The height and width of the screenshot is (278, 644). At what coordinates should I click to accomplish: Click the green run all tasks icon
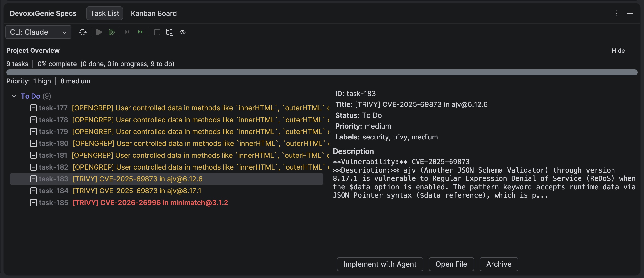[x=112, y=32]
